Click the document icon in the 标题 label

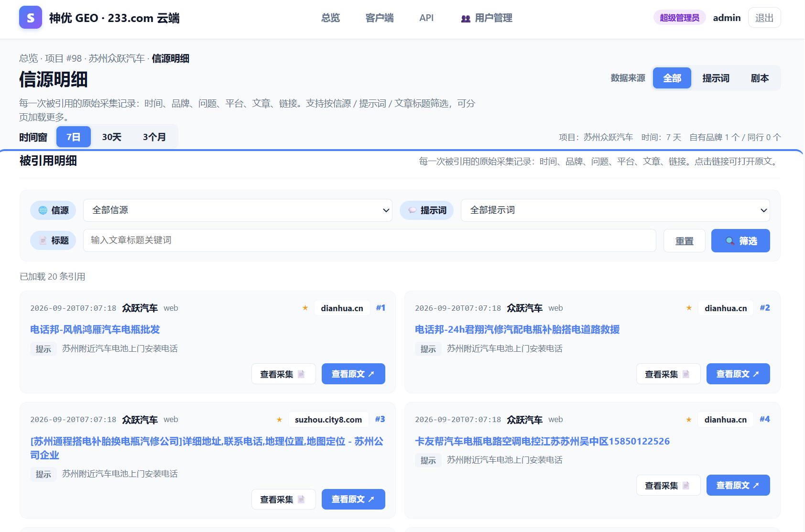pos(43,240)
